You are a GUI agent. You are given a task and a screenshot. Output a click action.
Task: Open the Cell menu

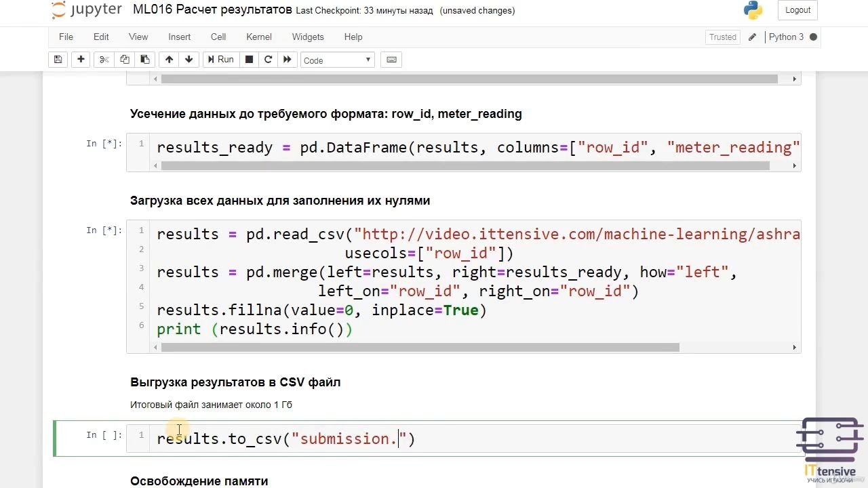218,37
